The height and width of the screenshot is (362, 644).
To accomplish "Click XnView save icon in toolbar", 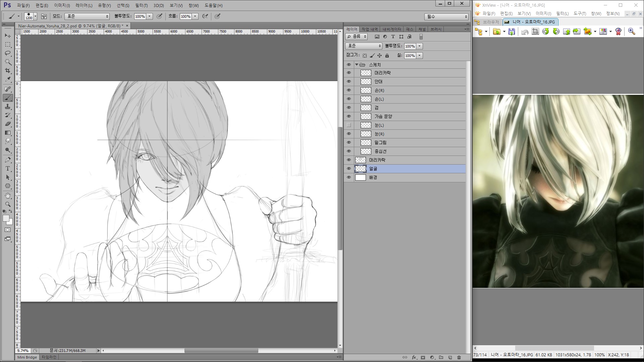I will tap(512, 32).
